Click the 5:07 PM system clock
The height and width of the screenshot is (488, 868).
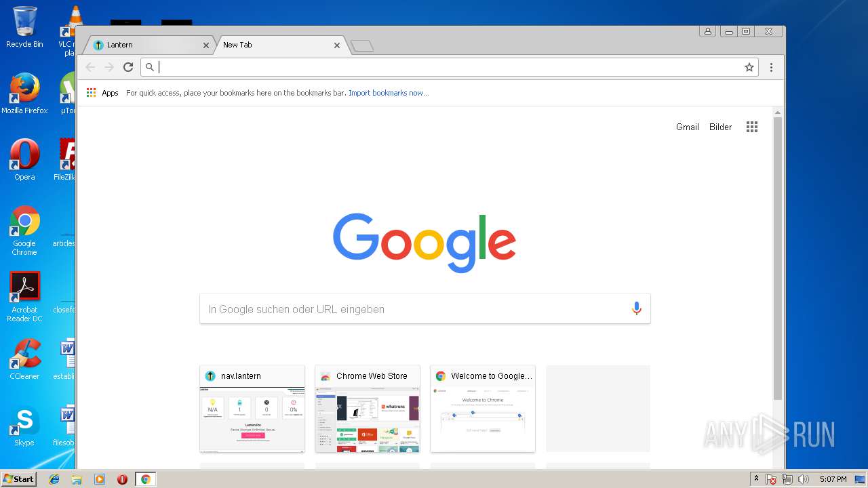click(x=833, y=479)
